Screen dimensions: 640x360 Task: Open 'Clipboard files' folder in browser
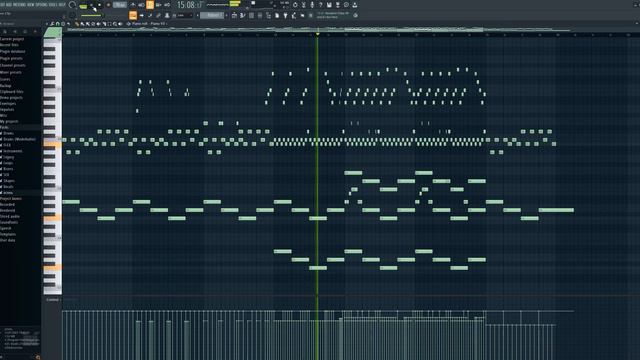pos(12,92)
